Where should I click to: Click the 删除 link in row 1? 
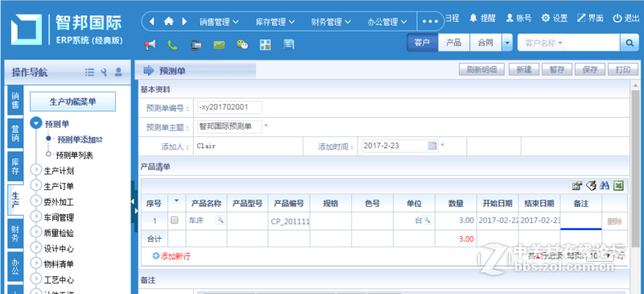point(614,222)
